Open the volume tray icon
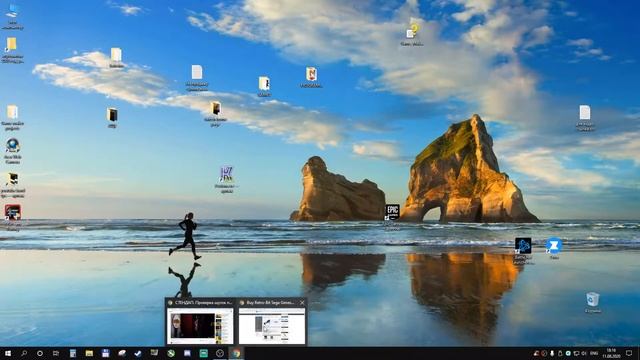The image size is (640, 360). coord(584,353)
